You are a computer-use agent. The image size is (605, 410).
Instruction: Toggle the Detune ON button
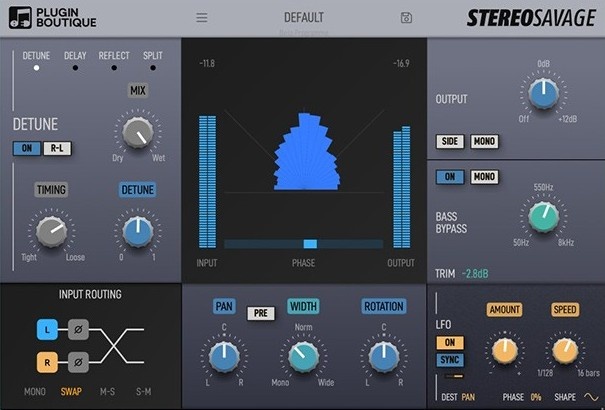(27, 148)
